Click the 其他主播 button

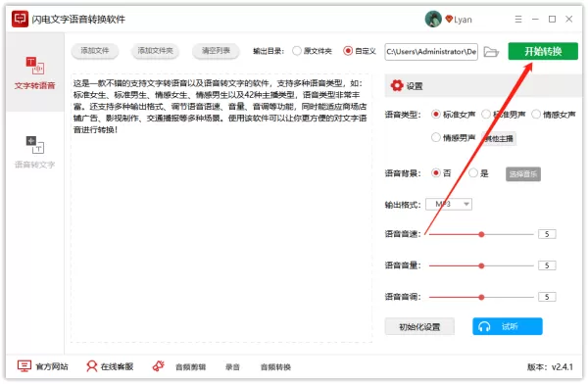pos(499,138)
